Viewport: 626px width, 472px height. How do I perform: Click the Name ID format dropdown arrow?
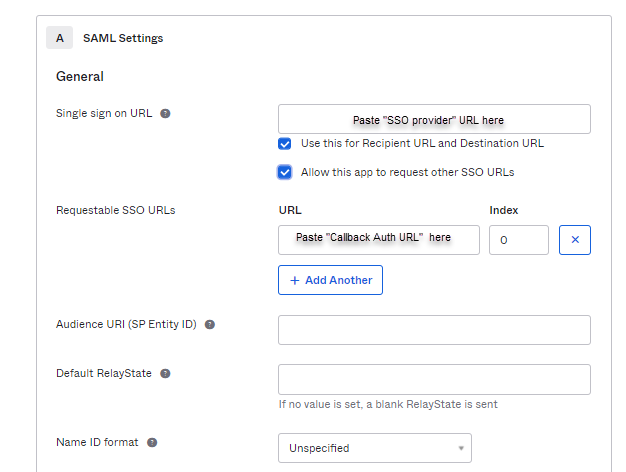[x=461, y=448]
